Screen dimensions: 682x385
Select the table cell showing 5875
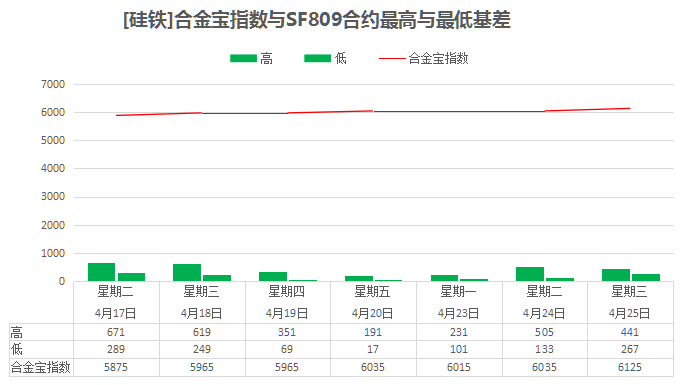(x=116, y=367)
